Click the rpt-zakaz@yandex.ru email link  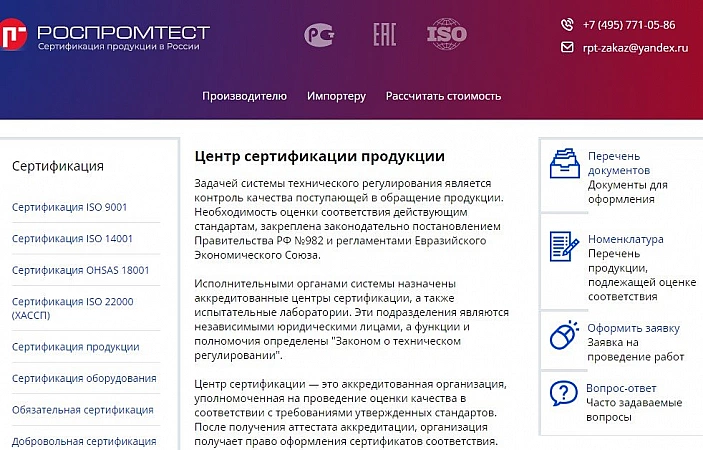coord(635,48)
